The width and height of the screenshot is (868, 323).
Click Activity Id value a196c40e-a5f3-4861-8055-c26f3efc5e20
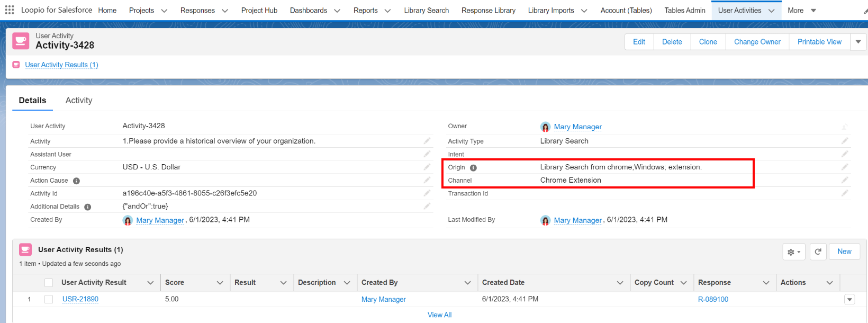click(x=189, y=193)
